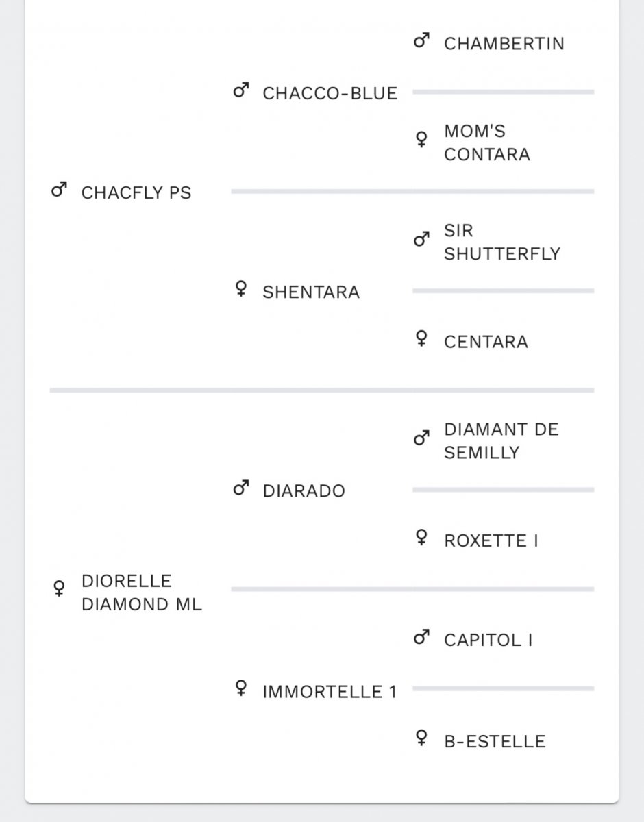Select SIR SHUTTERFLY in the pedigree

pyautogui.click(x=502, y=242)
